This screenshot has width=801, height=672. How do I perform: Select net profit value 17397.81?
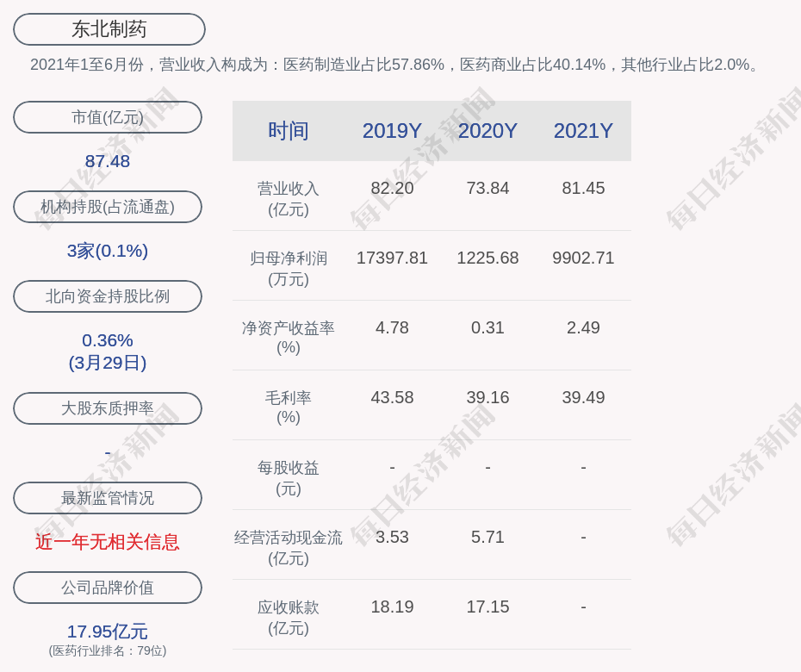392,258
